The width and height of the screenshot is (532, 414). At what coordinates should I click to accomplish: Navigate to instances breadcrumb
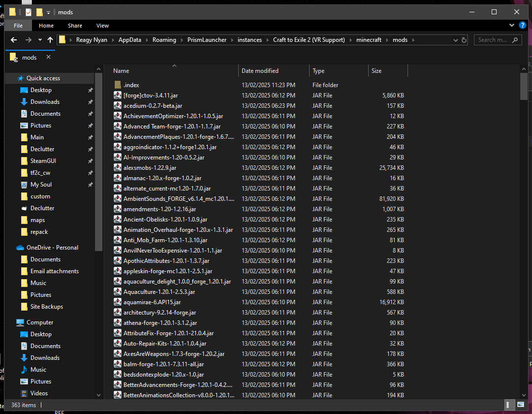pyautogui.click(x=250, y=40)
